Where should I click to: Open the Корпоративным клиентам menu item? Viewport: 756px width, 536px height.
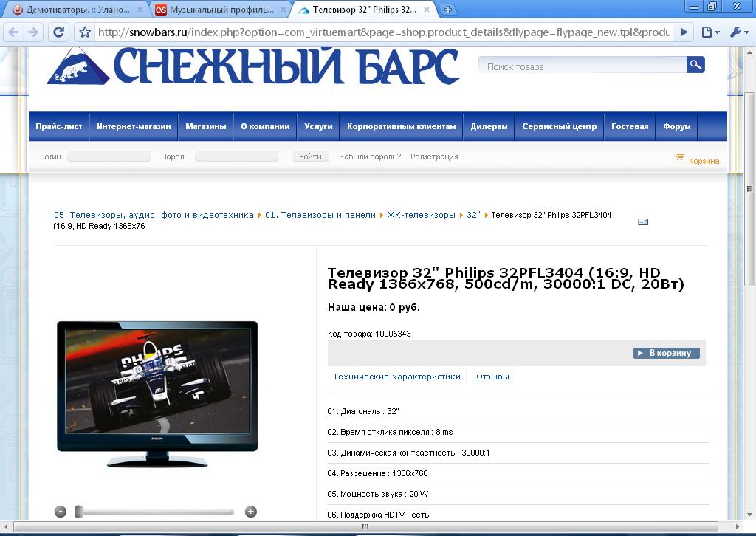(x=401, y=126)
